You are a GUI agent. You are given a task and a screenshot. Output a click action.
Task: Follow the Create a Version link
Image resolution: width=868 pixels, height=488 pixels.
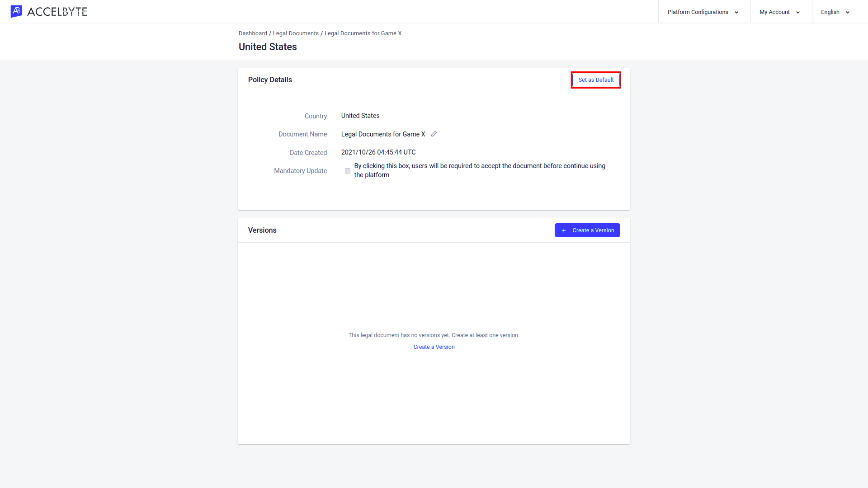pyautogui.click(x=434, y=347)
